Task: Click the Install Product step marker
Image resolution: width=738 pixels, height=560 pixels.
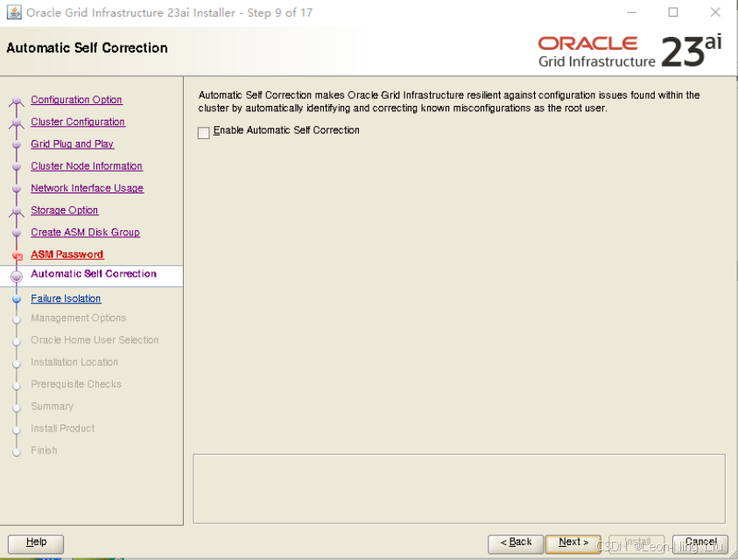Action: tap(17, 430)
